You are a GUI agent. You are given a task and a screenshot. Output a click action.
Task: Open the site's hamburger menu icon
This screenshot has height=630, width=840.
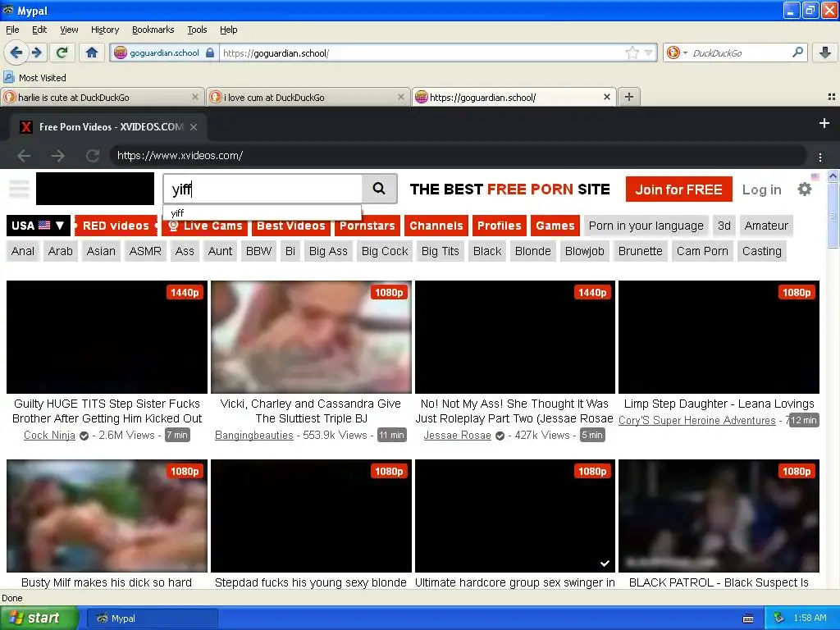click(19, 189)
